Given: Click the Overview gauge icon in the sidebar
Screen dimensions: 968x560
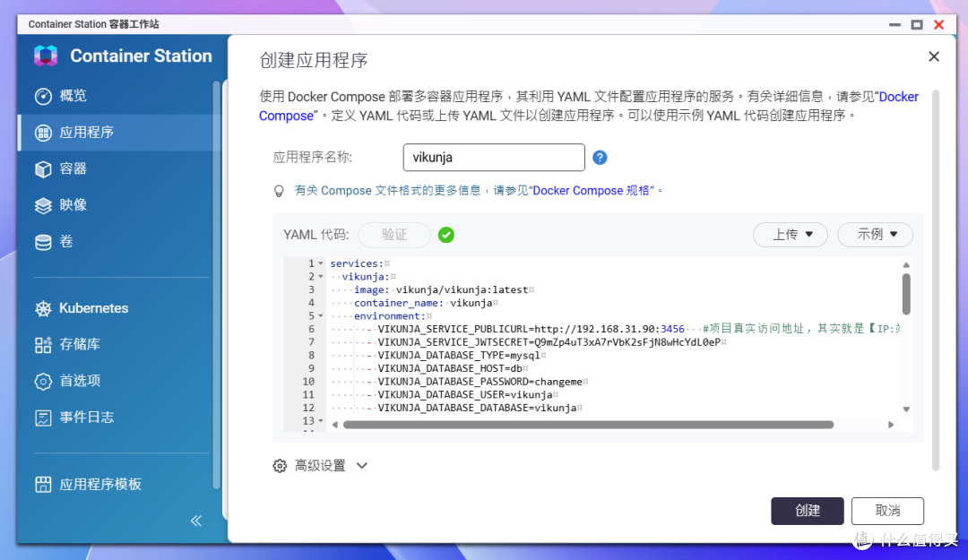Looking at the screenshot, I should tap(43, 96).
